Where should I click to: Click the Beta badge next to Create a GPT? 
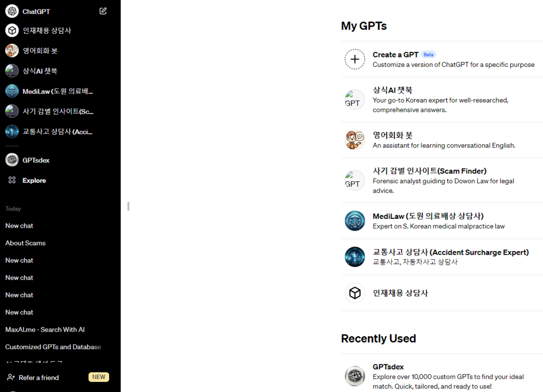click(428, 55)
